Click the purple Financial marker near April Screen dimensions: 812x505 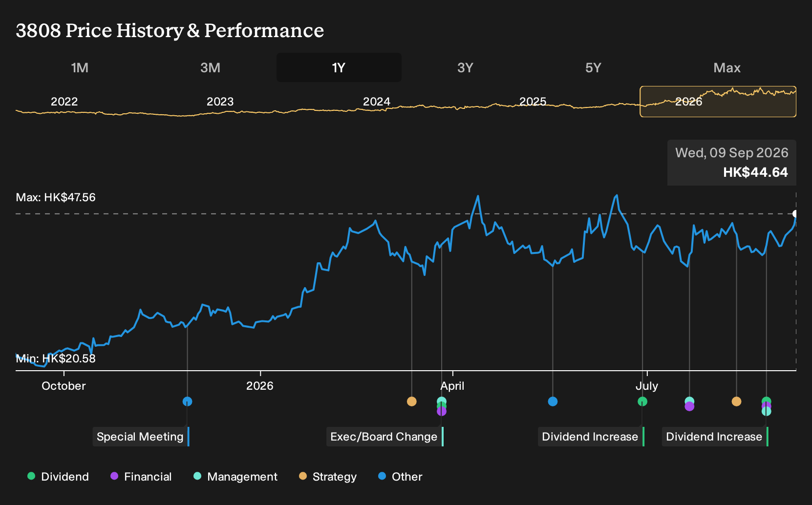[x=442, y=412]
